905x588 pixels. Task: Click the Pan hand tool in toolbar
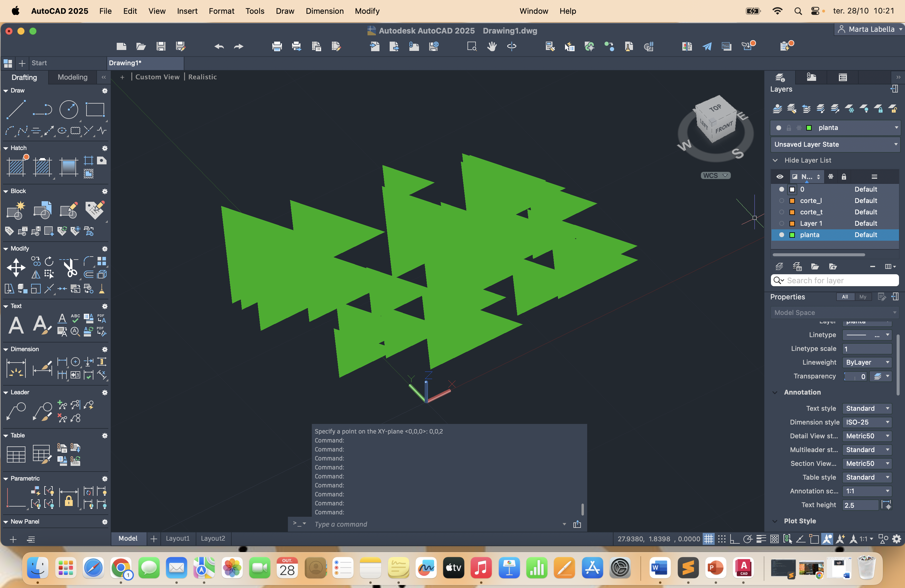click(492, 46)
